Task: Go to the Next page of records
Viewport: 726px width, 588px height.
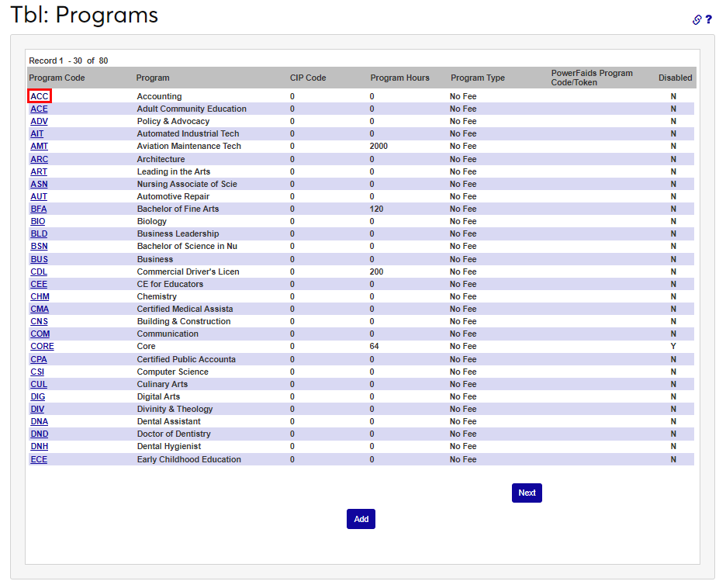Action: (527, 493)
